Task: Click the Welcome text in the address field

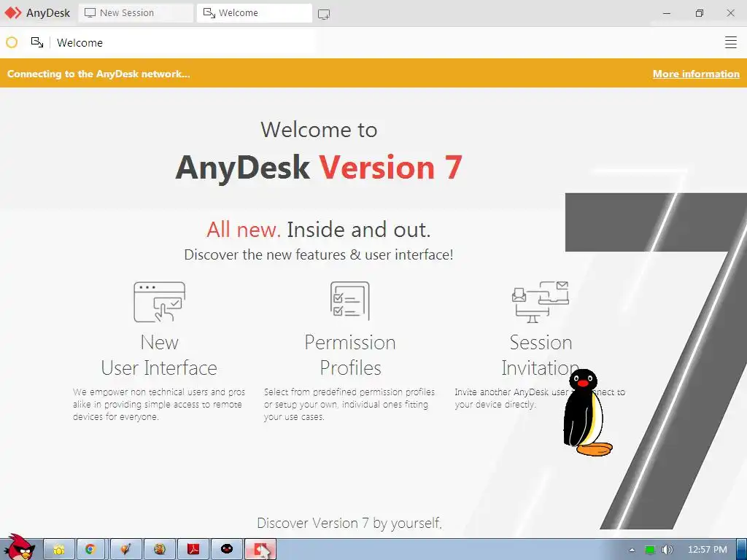Action: pyautogui.click(x=80, y=43)
